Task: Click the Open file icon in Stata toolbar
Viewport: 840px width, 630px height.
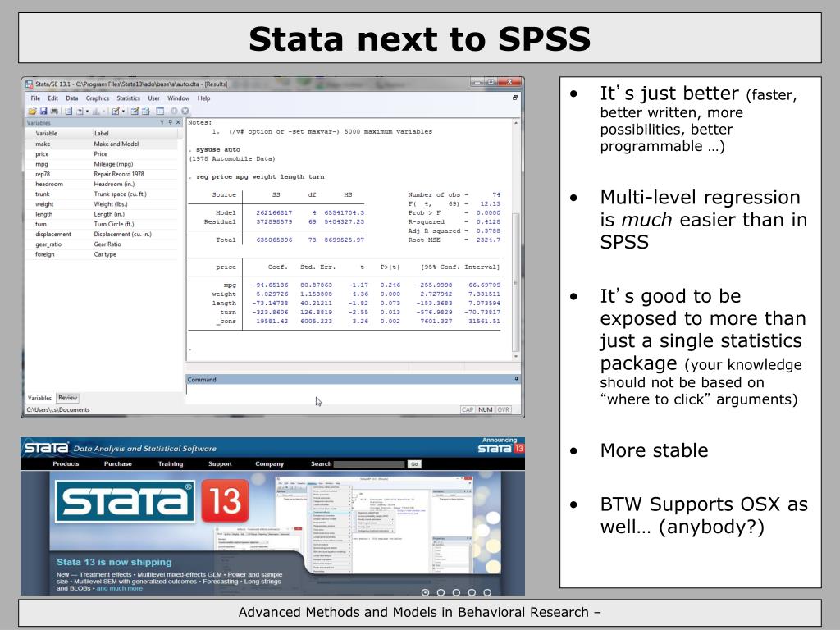Action: [32, 111]
